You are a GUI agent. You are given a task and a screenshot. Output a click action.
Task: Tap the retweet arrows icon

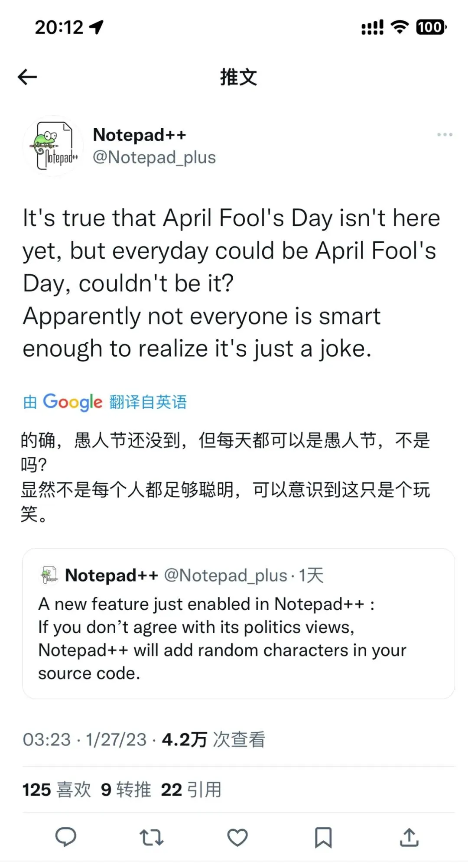(152, 837)
